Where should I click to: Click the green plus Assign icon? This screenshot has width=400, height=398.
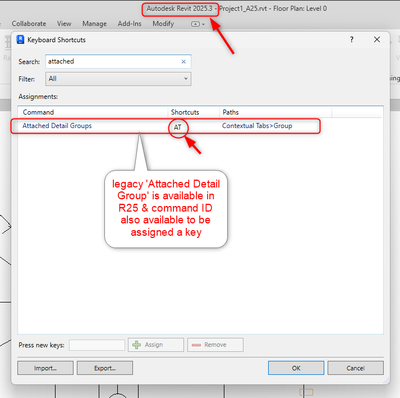[x=137, y=345]
